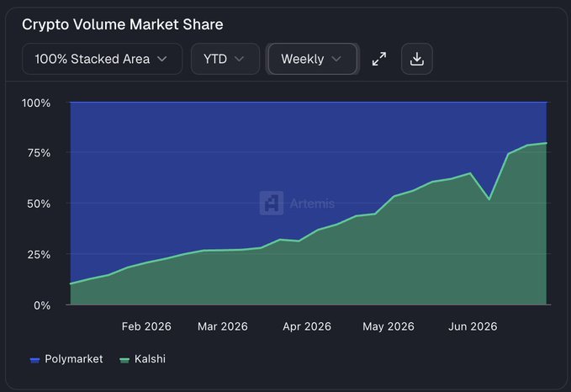The width and height of the screenshot is (571, 392).
Task: Click the May 2026 axis label
Action: tap(389, 326)
